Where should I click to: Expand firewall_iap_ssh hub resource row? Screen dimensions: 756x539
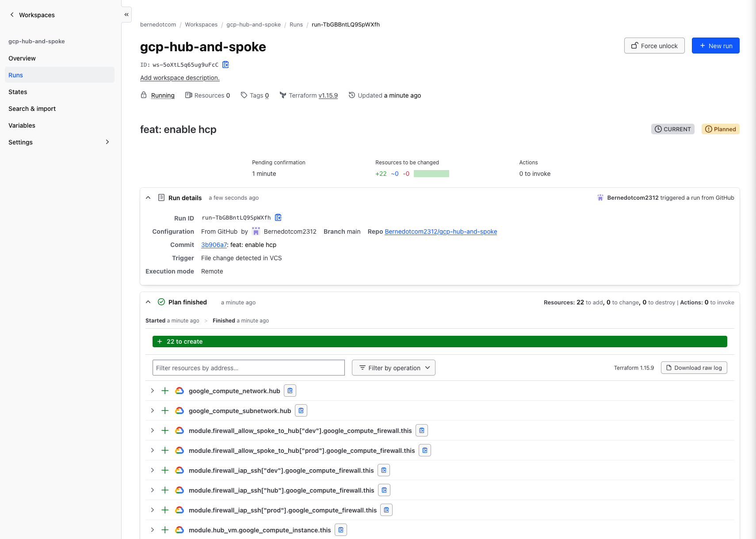[x=152, y=490]
